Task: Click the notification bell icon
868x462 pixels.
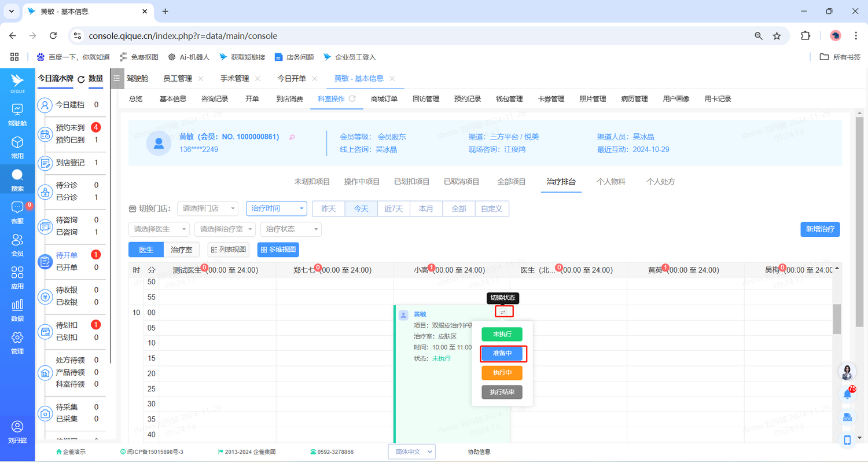Action: (847, 394)
